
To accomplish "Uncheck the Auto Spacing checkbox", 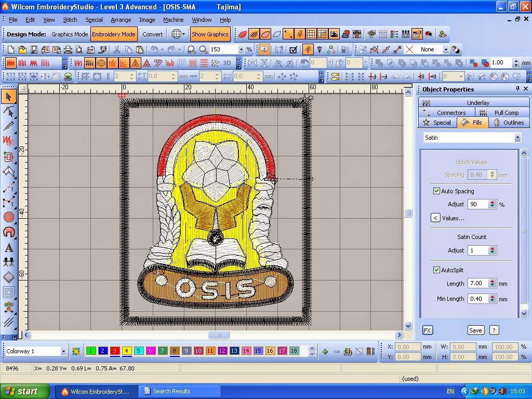I will pyautogui.click(x=437, y=191).
